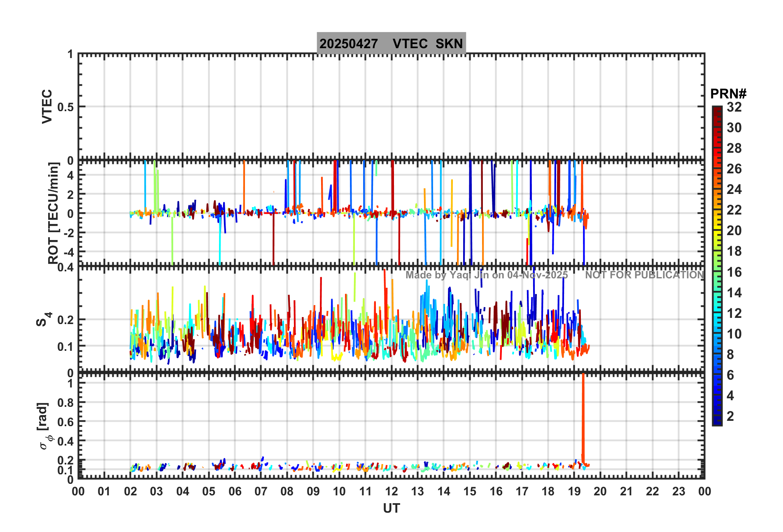Screen dimensions: 783x532
Task: Click the plot title '20250427 VTEC SKN'
Action: [x=391, y=43]
